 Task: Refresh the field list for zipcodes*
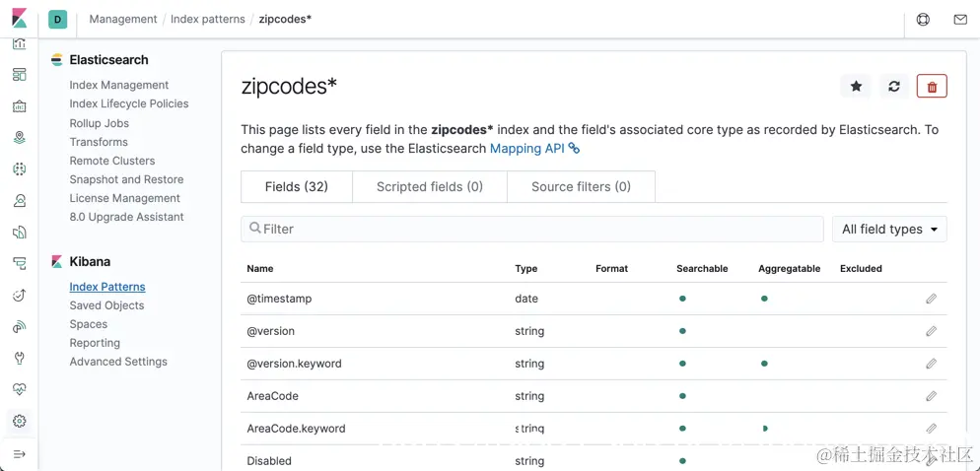click(x=894, y=87)
